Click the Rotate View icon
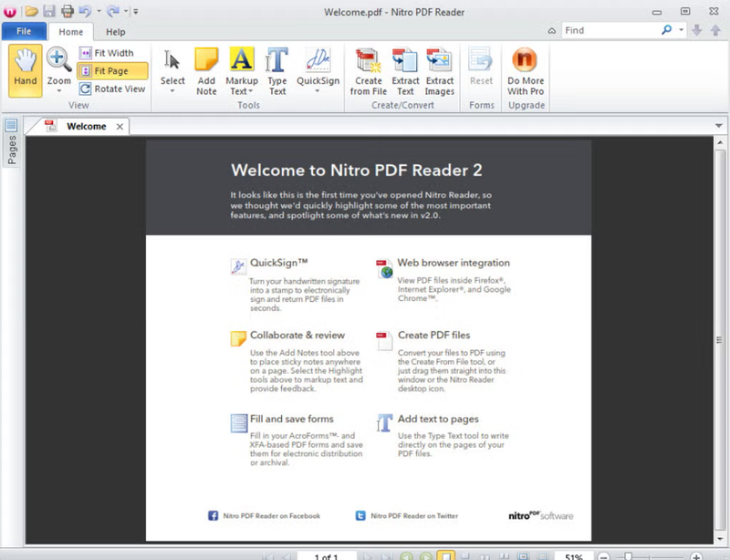 click(x=85, y=88)
